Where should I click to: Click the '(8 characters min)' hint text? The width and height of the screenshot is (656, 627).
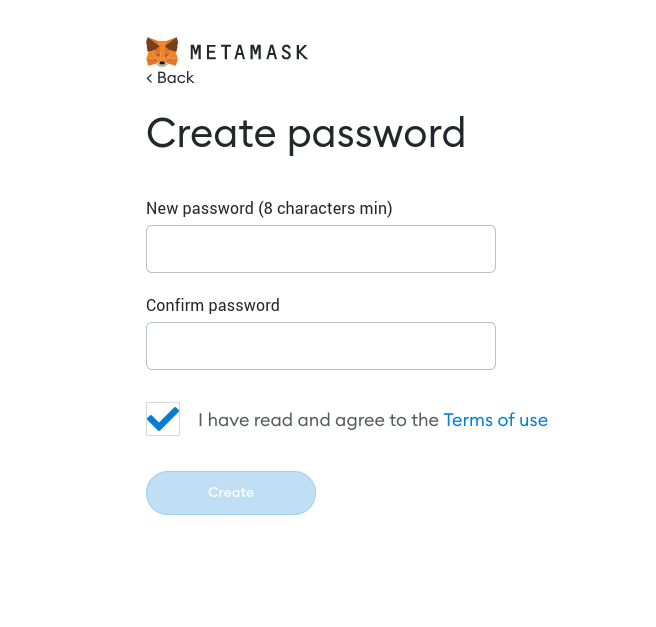click(325, 208)
